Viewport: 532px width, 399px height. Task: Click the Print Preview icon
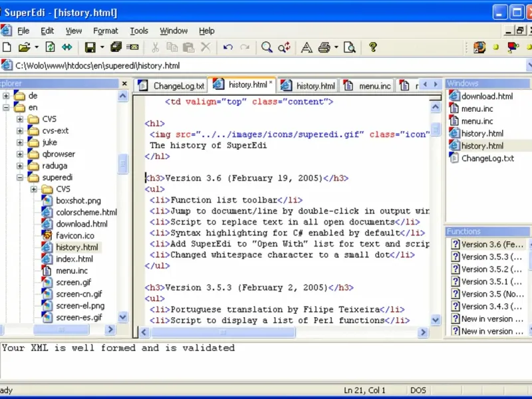[350, 47]
